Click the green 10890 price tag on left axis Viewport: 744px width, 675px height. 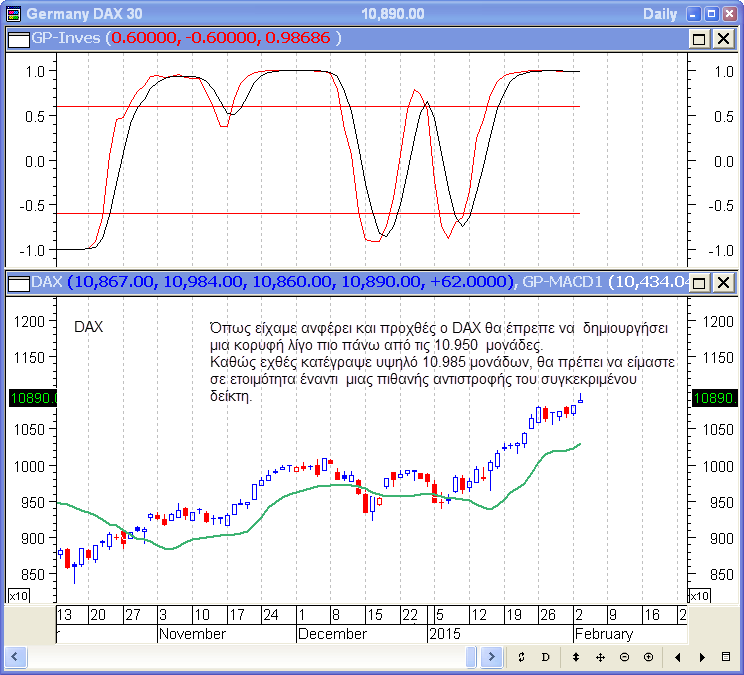click(x=33, y=398)
